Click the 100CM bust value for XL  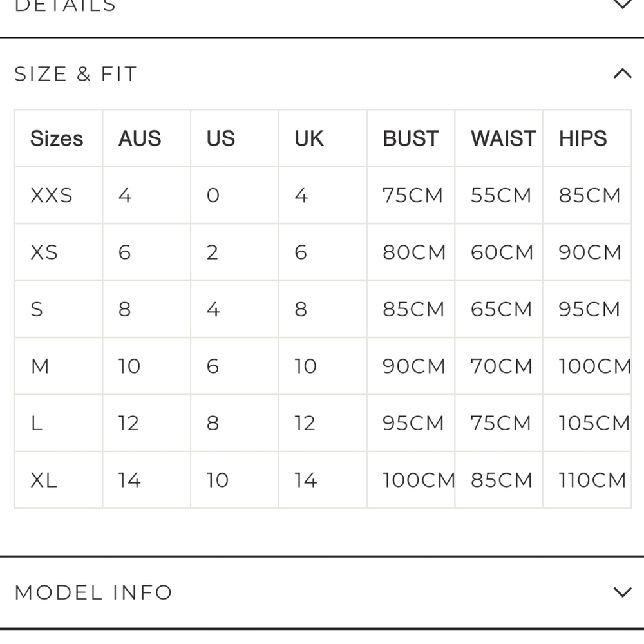click(x=419, y=480)
